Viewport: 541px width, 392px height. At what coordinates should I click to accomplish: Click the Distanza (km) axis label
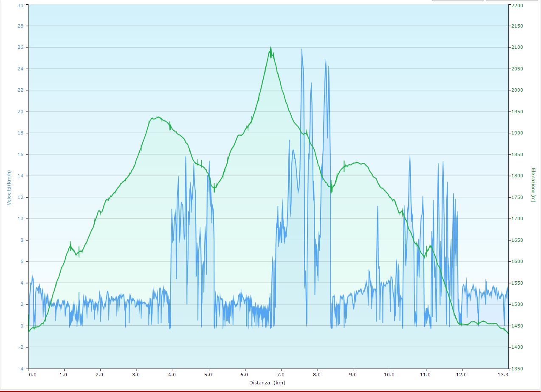tap(267, 382)
